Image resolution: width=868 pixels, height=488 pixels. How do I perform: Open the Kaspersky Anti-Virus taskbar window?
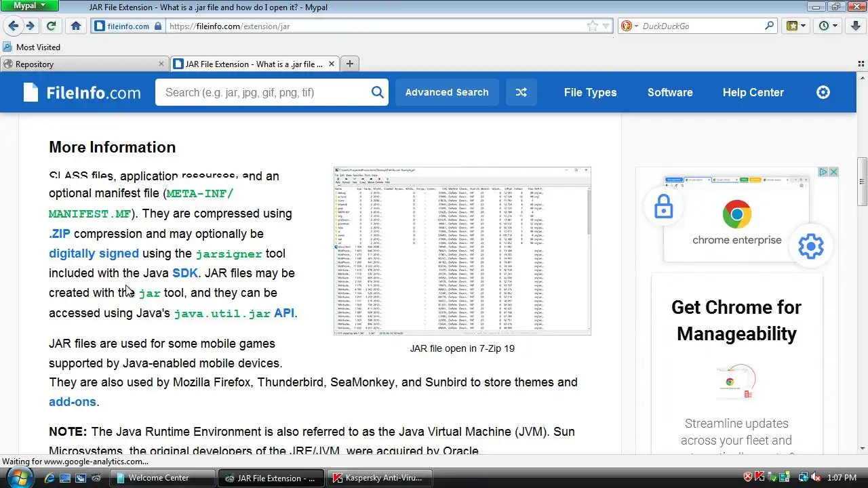380,478
